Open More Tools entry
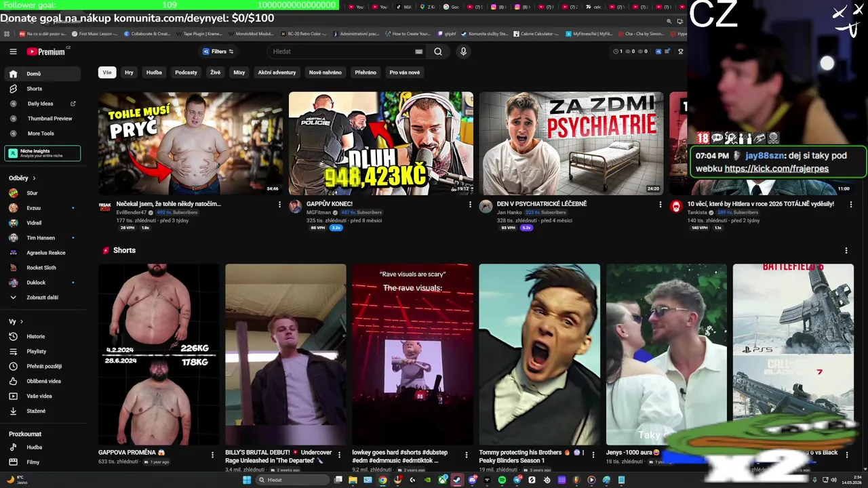868x488 pixels. pos(42,134)
